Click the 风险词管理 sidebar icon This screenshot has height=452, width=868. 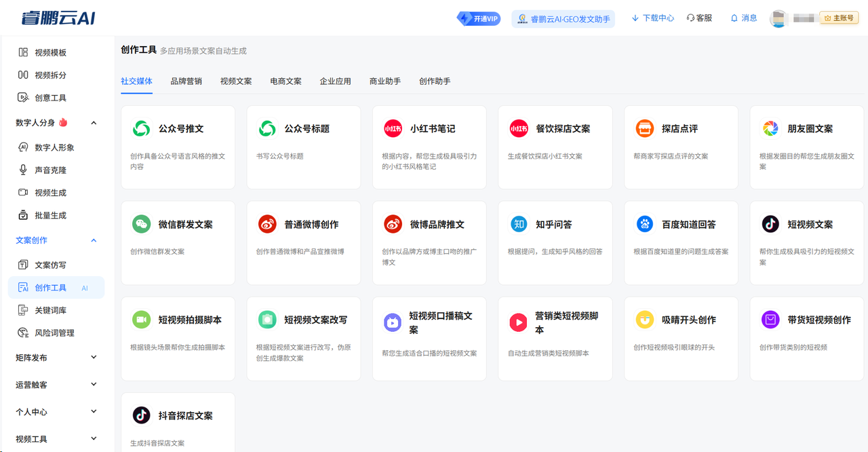pos(23,333)
